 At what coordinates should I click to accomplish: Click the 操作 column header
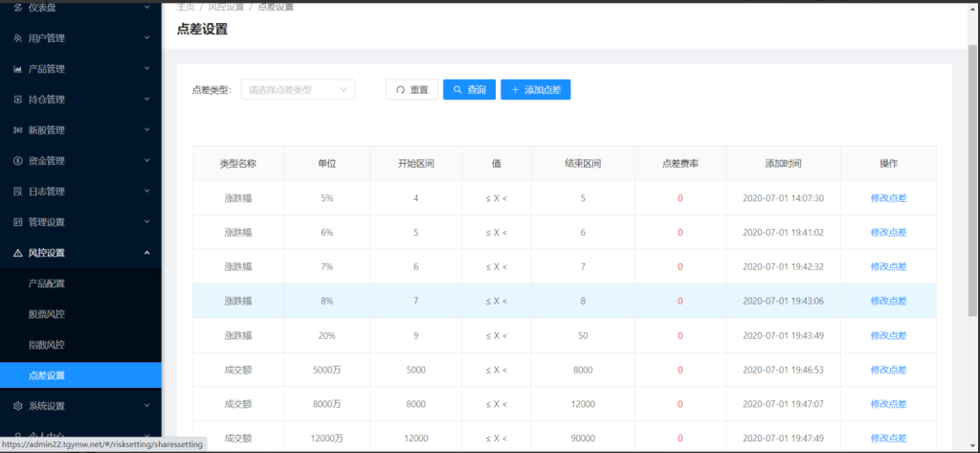coord(888,164)
